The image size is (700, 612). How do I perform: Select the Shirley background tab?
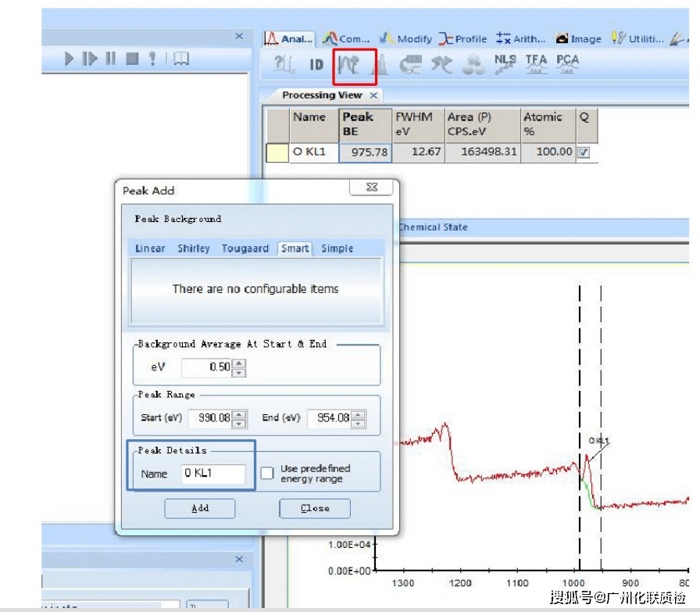(x=194, y=249)
